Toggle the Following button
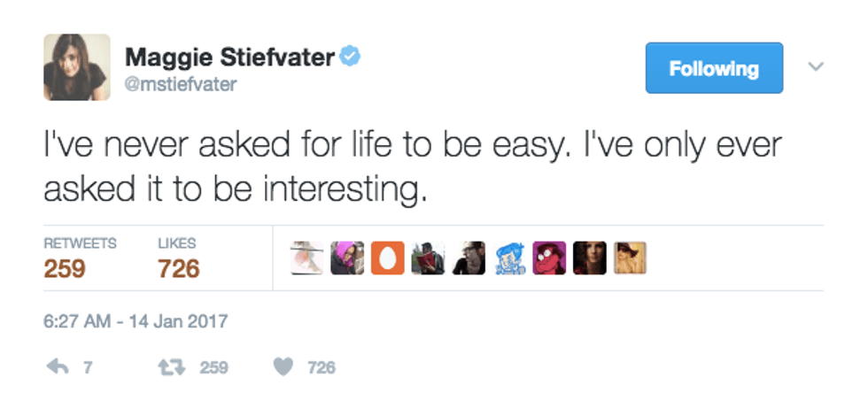Screen dimensions: 868x416 (x=714, y=68)
